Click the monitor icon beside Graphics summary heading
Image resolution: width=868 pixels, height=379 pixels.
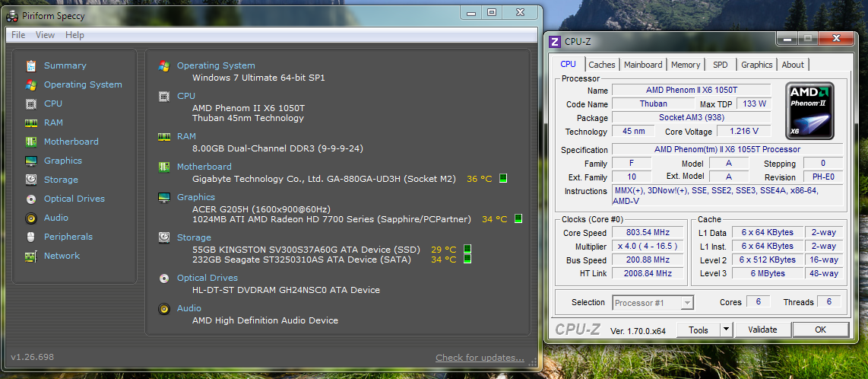[x=164, y=197]
